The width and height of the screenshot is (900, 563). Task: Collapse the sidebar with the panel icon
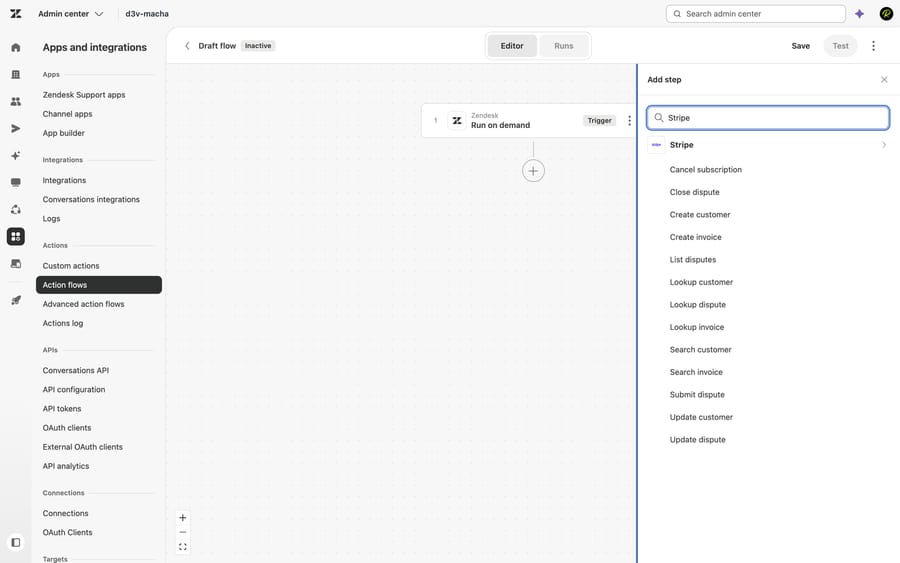[15, 542]
